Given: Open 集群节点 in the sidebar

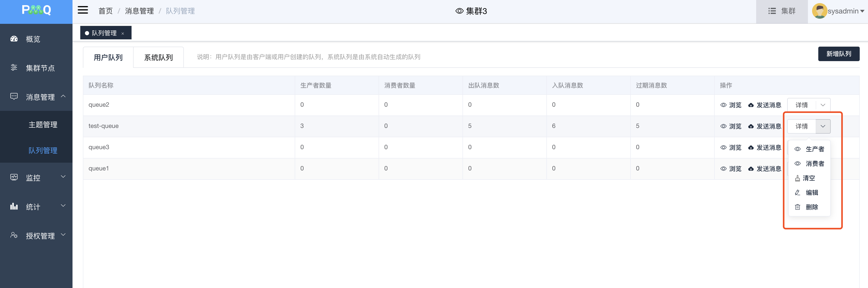Looking at the screenshot, I should point(40,68).
